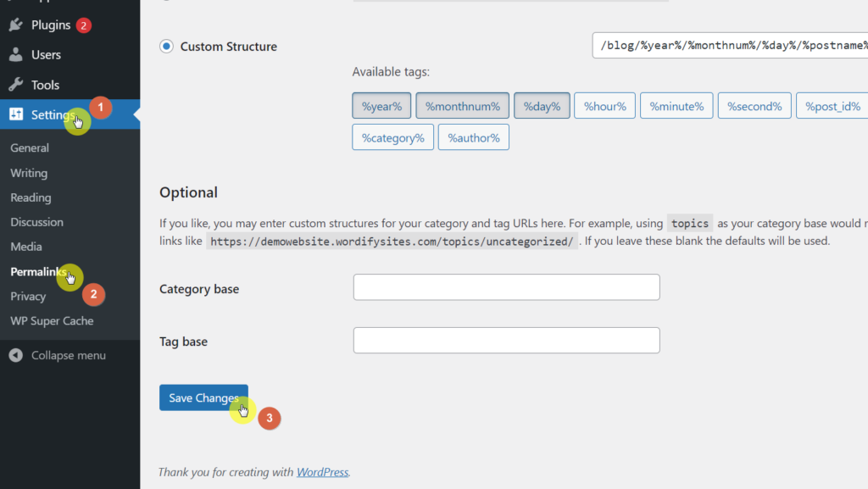Open the Settings menu

(70, 114)
